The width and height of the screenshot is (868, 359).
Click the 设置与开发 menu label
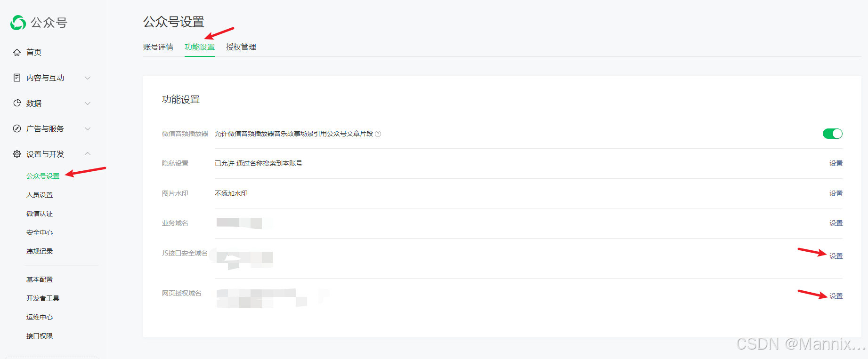point(45,154)
